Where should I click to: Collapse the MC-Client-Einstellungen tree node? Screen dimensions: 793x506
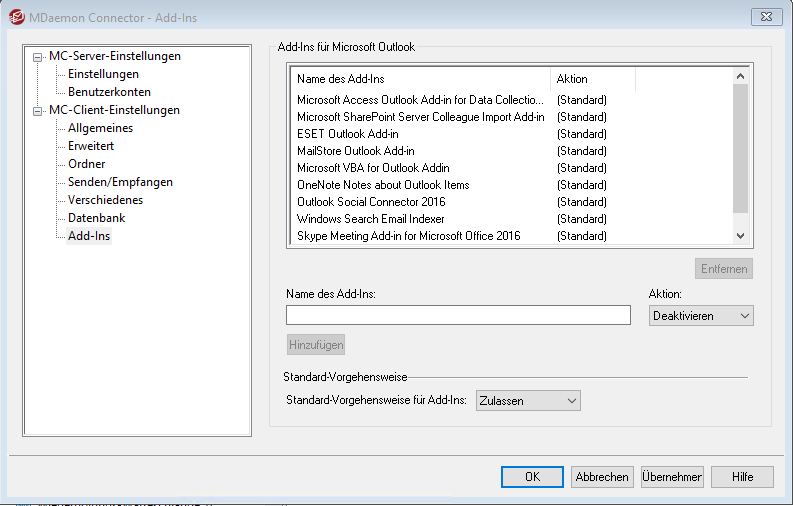[x=38, y=111]
